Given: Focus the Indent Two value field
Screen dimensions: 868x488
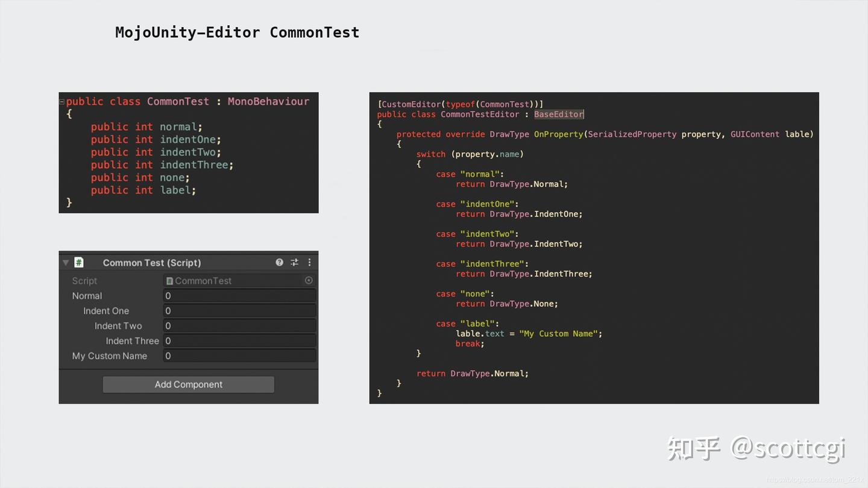Looking at the screenshot, I should [x=239, y=326].
